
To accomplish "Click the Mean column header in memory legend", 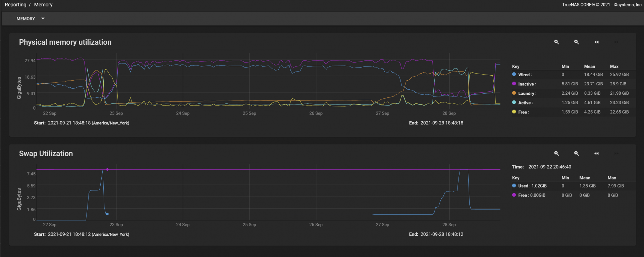I will [x=589, y=67].
